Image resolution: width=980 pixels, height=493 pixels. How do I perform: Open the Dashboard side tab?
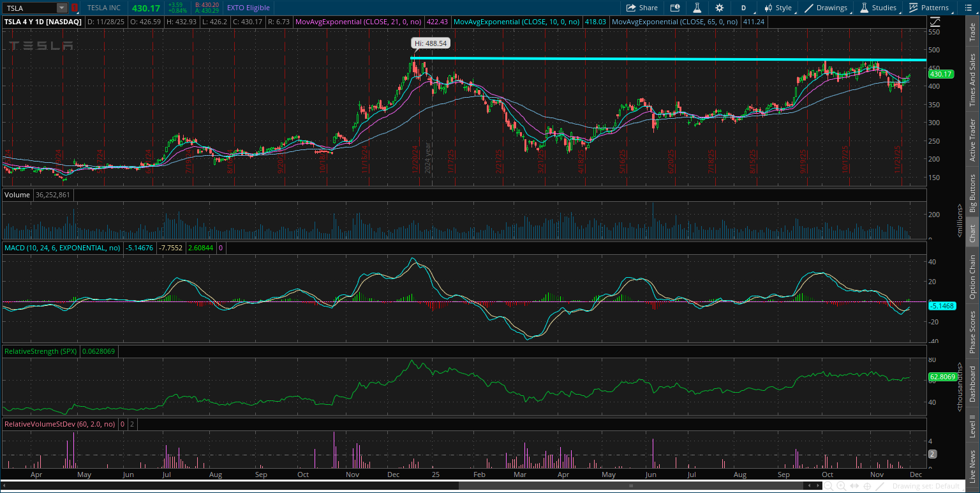tap(972, 384)
